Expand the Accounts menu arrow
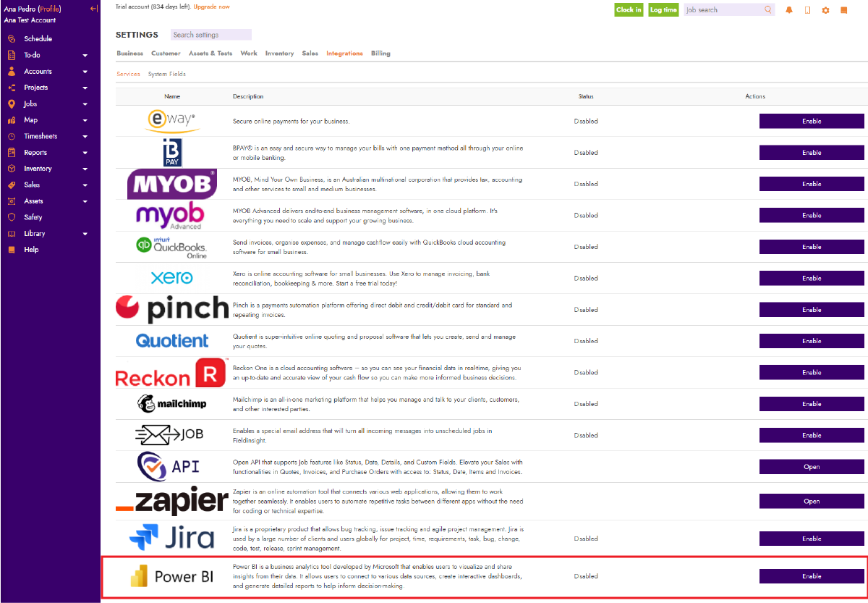Viewport: 868px width, 603px height. pos(85,72)
